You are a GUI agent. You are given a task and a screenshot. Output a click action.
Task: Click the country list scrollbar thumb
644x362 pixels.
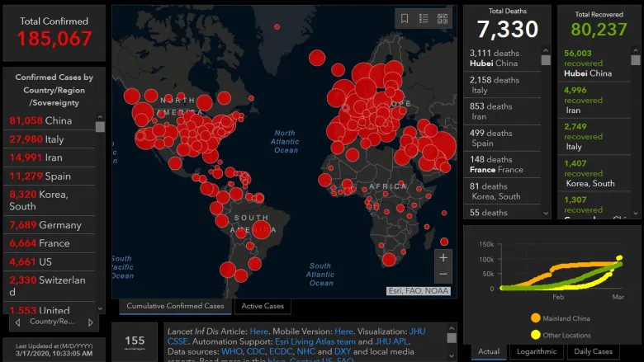[100, 127]
